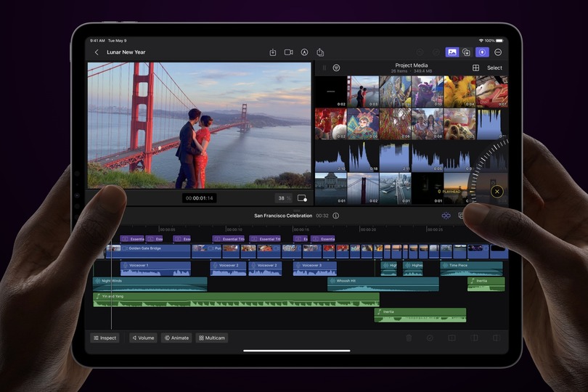Viewport: 588px width, 392px height.
Task: Open the browser filter icon
Action: pyautogui.click(x=336, y=68)
